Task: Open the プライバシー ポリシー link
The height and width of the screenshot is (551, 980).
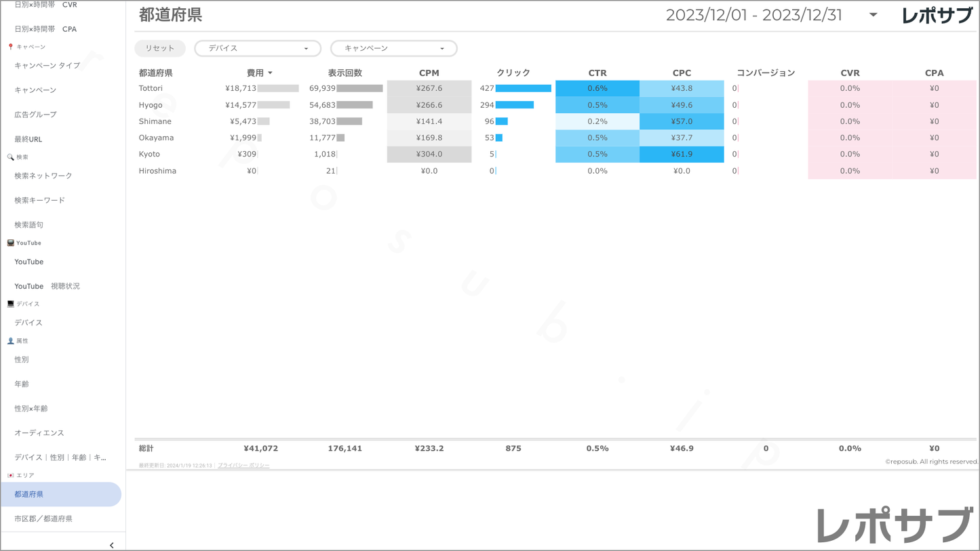Action: coord(243,466)
